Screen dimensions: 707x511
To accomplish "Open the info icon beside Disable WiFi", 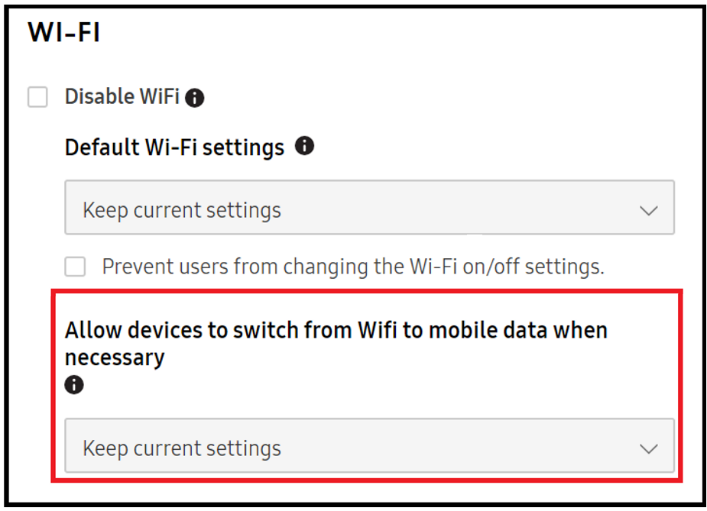I will pos(194,97).
